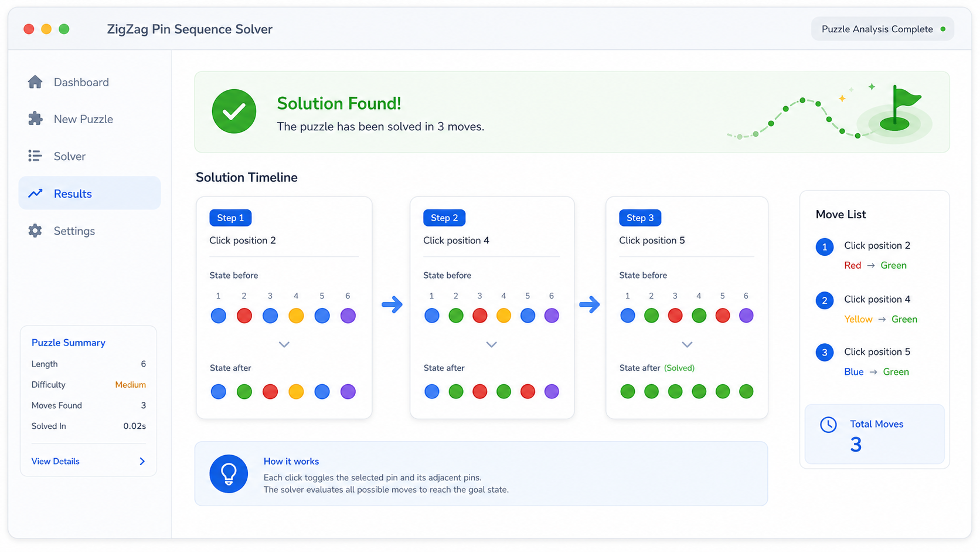Expand the Step 3 chevron above State after
Viewport: 980px width, 552px height.
[687, 344]
